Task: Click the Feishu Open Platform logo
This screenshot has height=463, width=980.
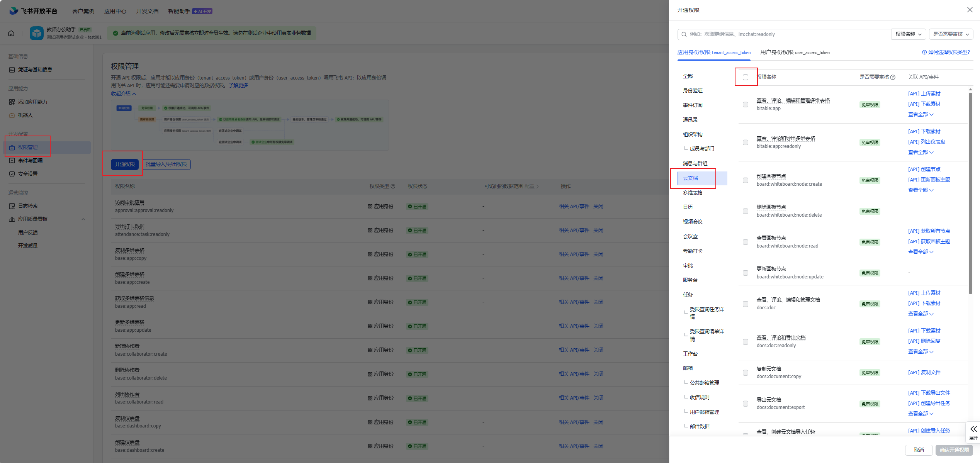Action: [x=33, y=11]
